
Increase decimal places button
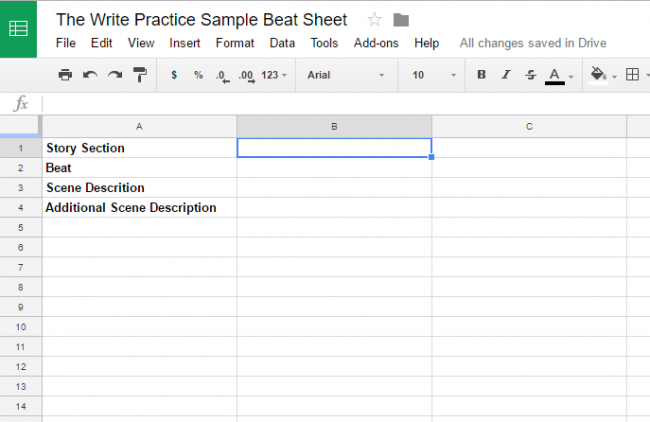tap(246, 75)
